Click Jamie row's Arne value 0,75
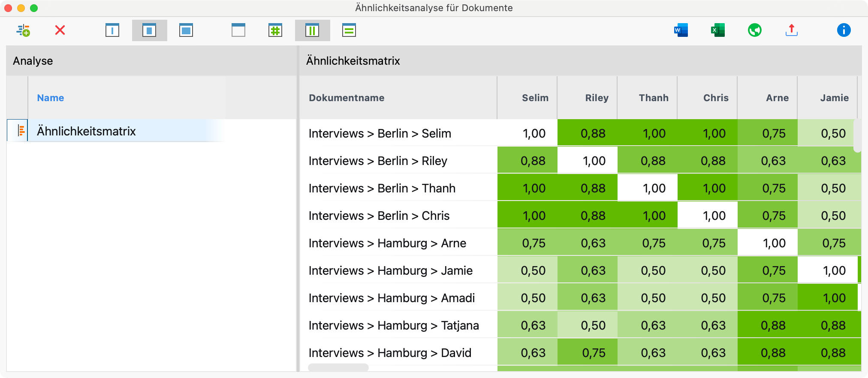 coord(768,270)
